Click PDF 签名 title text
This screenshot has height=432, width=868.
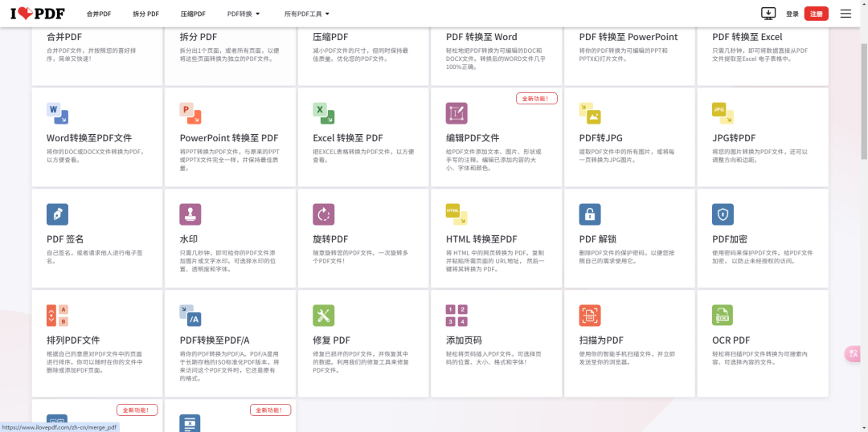65,239
